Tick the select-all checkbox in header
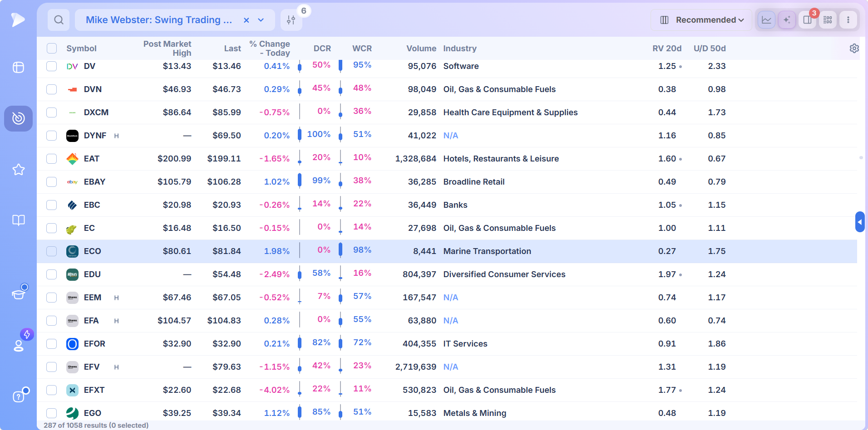 [52, 48]
